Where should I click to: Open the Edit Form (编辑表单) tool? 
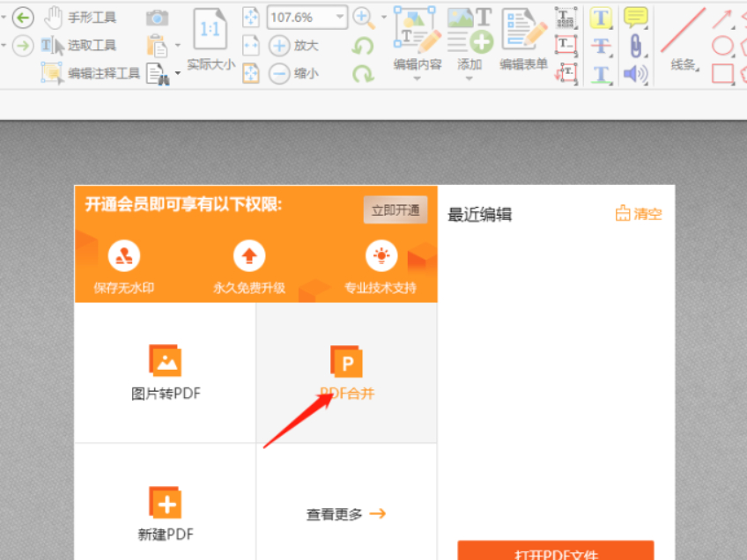pyautogui.click(x=523, y=39)
